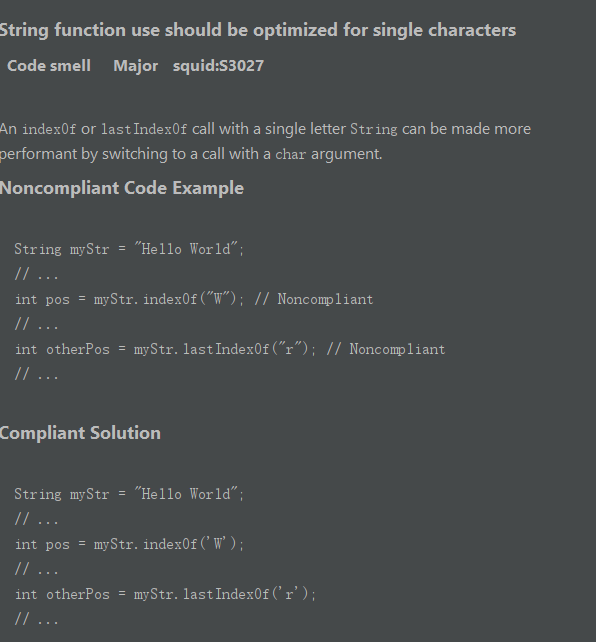
Task: Click the compliant indexOf('W') code line
Action: click(129, 544)
